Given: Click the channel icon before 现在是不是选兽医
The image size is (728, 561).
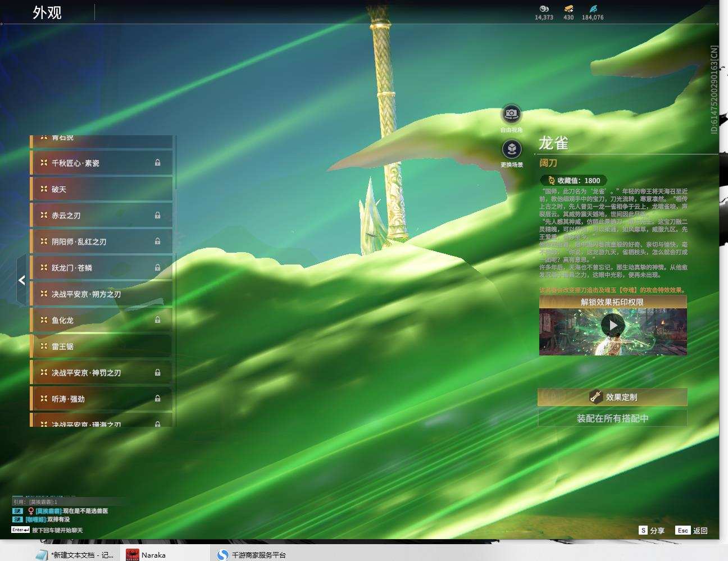Looking at the screenshot, I should [x=17, y=511].
